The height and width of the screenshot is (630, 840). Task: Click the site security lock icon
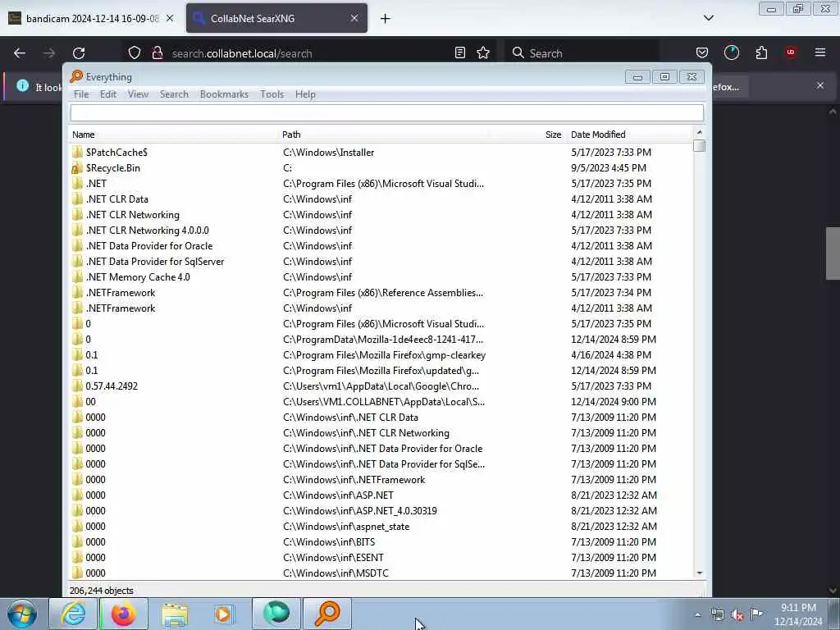157,53
